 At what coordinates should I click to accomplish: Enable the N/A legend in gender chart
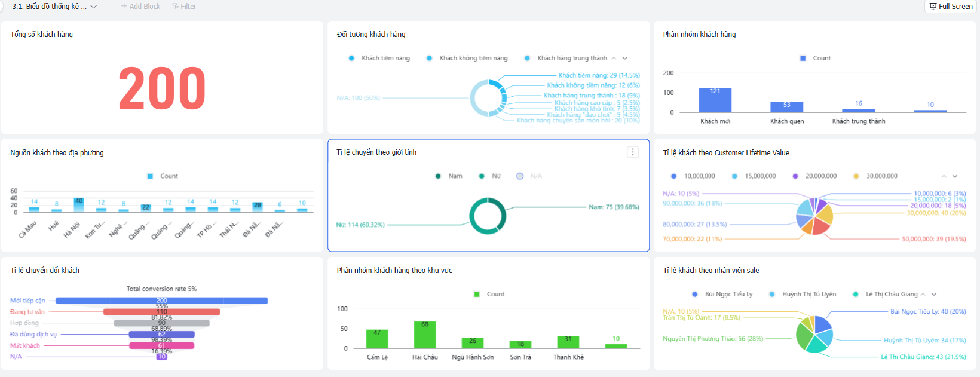[x=529, y=176]
